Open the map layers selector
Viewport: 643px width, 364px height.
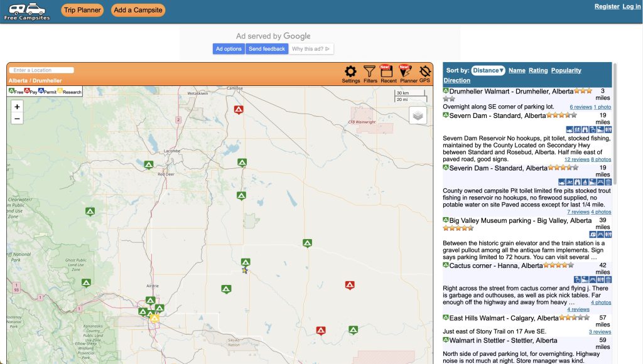point(418,115)
